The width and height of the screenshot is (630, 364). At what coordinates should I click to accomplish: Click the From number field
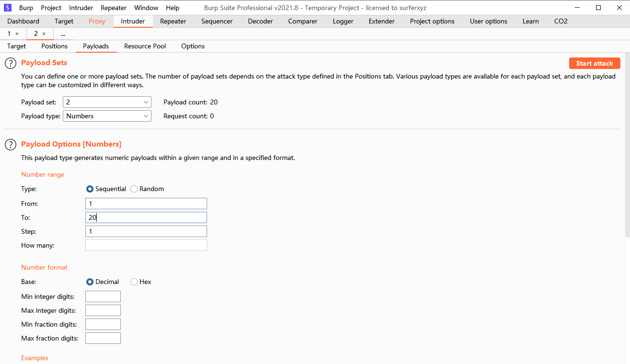click(x=146, y=204)
